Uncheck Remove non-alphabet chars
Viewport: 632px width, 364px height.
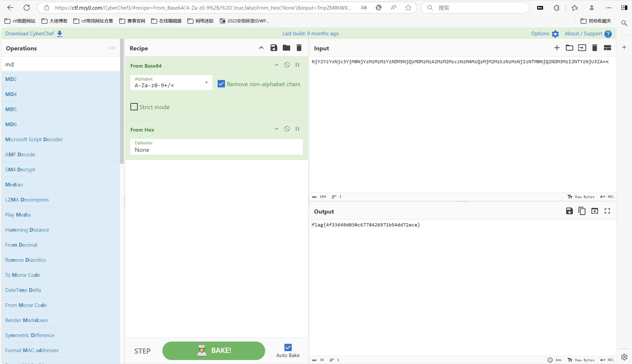[221, 84]
